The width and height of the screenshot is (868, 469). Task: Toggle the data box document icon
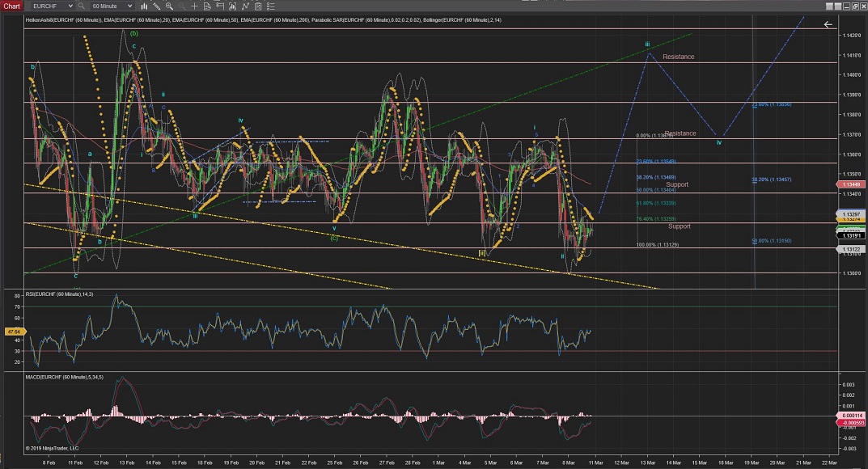pyautogui.click(x=207, y=6)
